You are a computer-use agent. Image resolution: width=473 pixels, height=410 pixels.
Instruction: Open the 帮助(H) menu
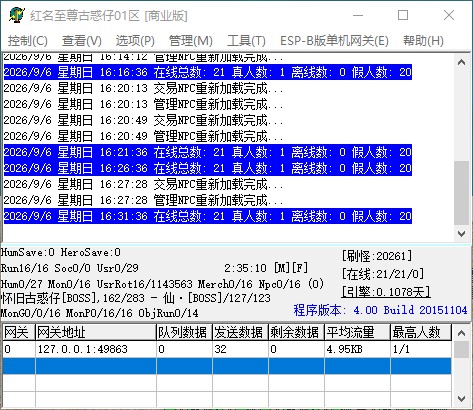pos(423,41)
